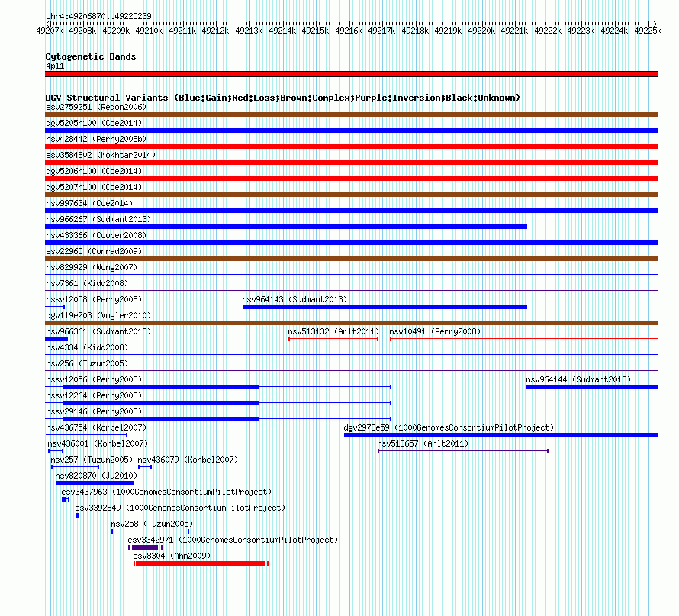Select nsv964143 (Sudmant2013) label
Image resolution: width=679 pixels, height=616 pixels.
[x=294, y=299]
